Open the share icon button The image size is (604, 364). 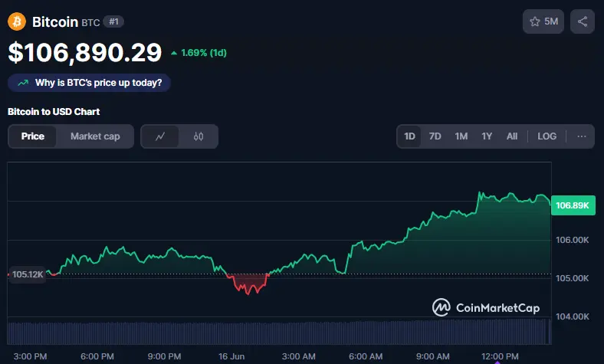(583, 21)
